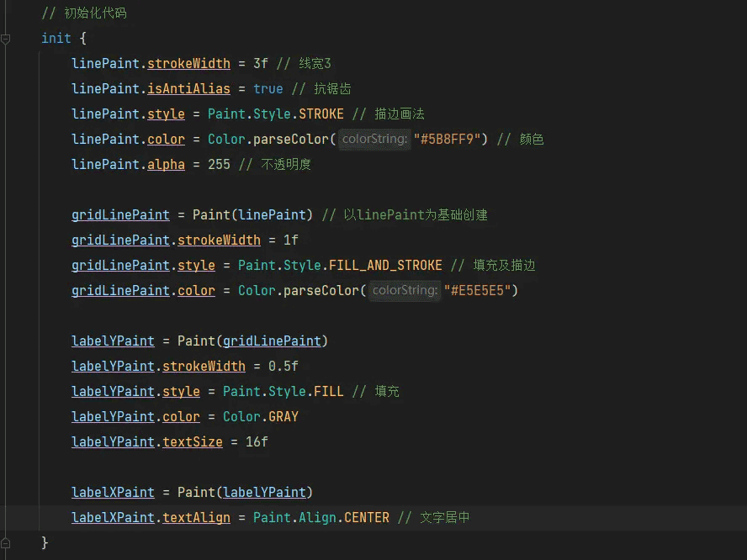Click gridLinePaint in Paint(linePaint) assignment line

tap(120, 214)
